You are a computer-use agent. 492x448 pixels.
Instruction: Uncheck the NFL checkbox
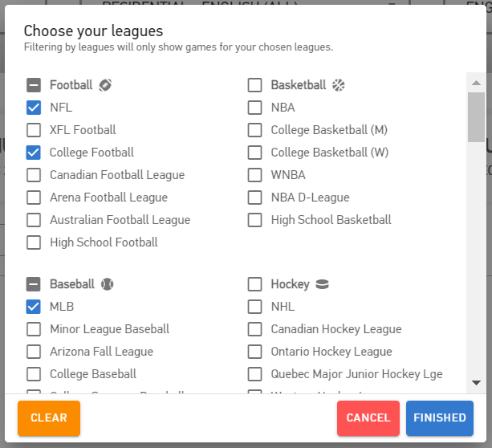click(x=34, y=108)
